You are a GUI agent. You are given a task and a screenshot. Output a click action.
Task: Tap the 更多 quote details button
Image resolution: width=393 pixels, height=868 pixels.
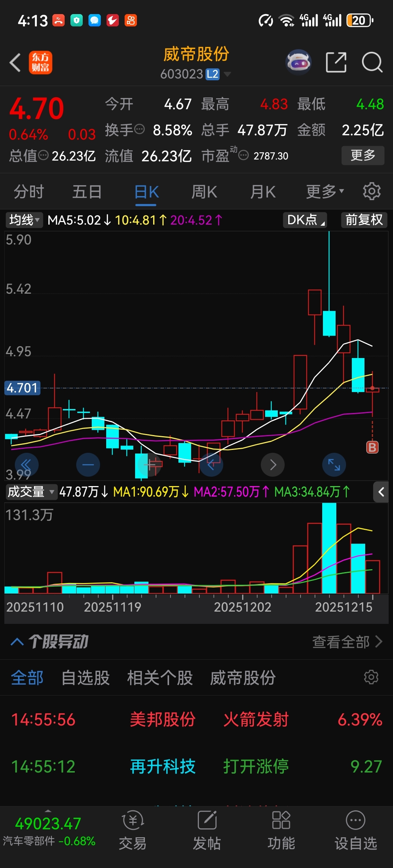(363, 156)
